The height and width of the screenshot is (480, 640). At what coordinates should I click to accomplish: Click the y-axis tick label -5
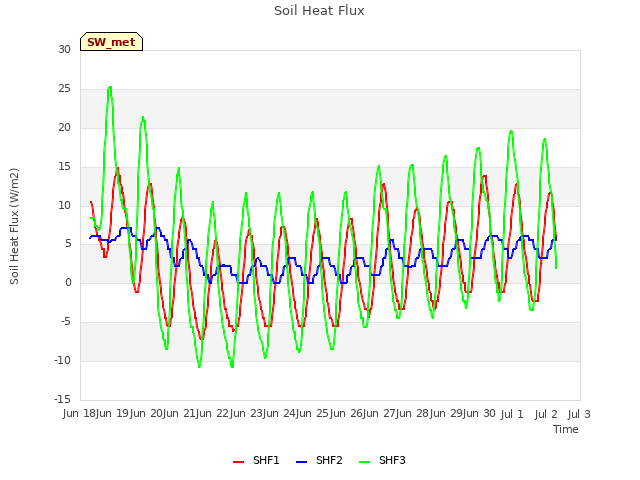click(65, 322)
